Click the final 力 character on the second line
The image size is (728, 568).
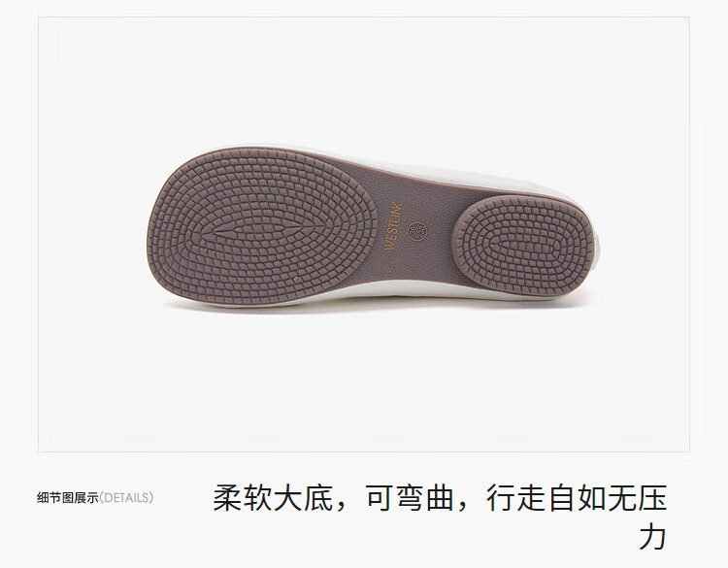653,537
